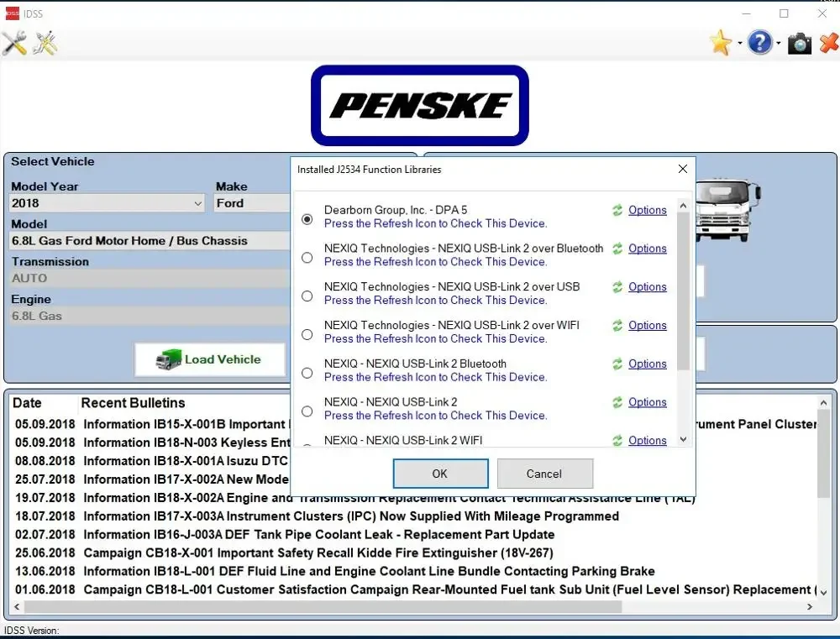This screenshot has height=639, width=840.
Task: Click bulletins list scroll down arrow
Action: click(x=823, y=592)
